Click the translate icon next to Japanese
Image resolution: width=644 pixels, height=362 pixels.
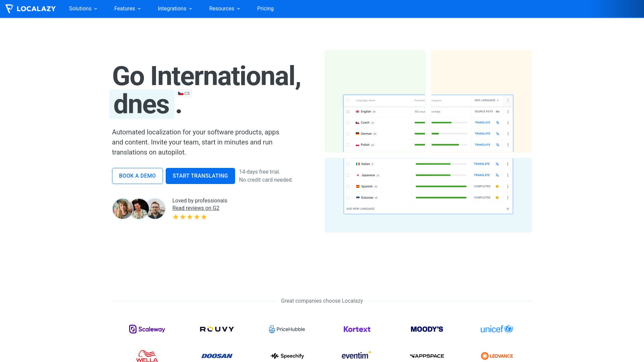pos(497,175)
